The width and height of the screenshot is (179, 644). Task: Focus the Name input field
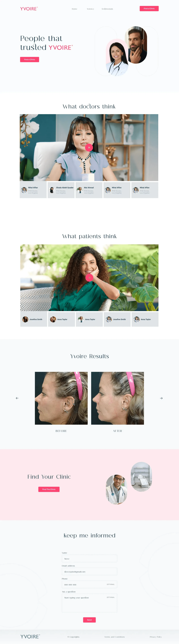pyautogui.click(x=89, y=558)
